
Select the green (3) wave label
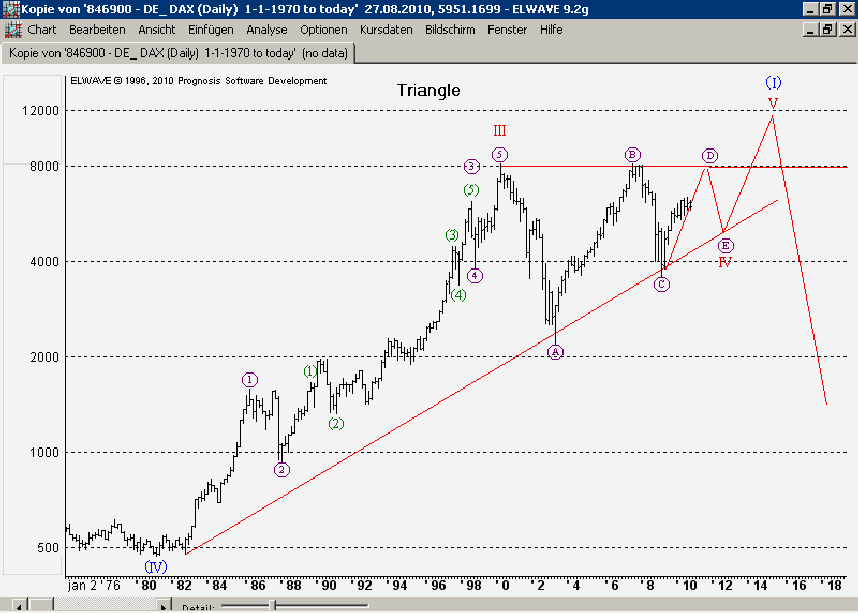pyautogui.click(x=451, y=235)
